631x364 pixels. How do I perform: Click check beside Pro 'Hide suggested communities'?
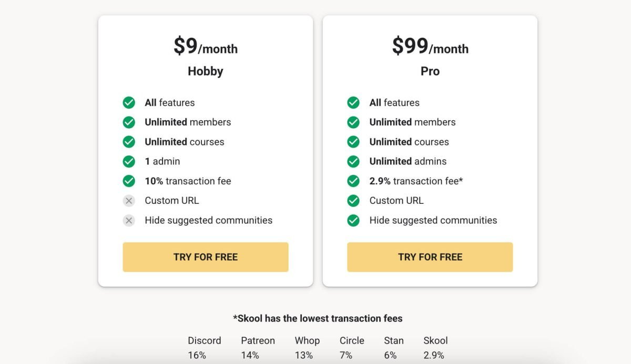point(353,220)
